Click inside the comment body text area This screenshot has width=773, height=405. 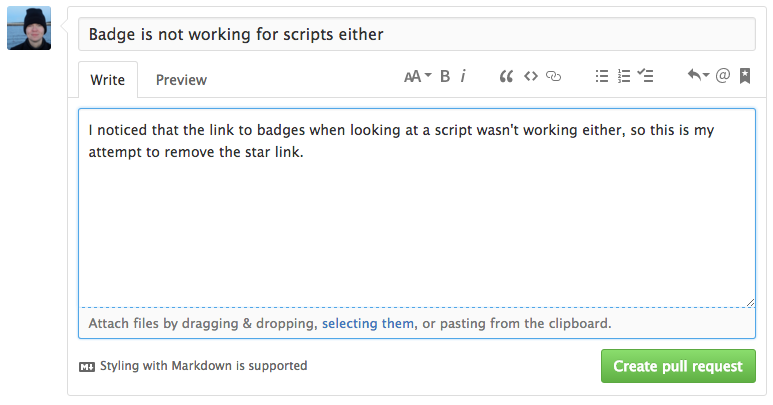(x=417, y=207)
